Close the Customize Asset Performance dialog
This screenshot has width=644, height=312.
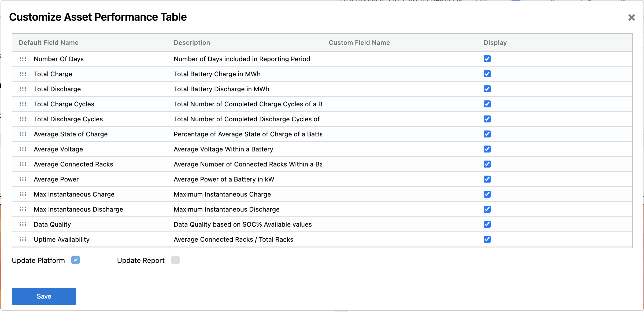pos(632,17)
